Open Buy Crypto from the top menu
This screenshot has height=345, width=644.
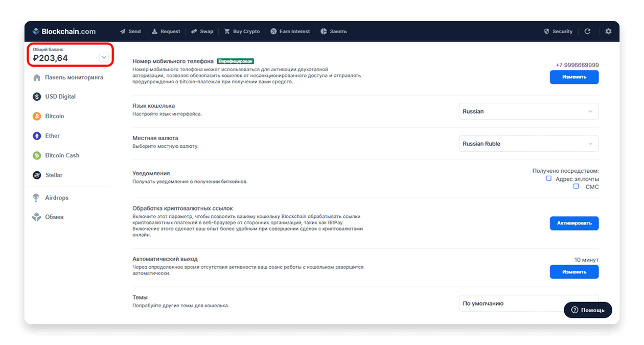pyautogui.click(x=242, y=31)
